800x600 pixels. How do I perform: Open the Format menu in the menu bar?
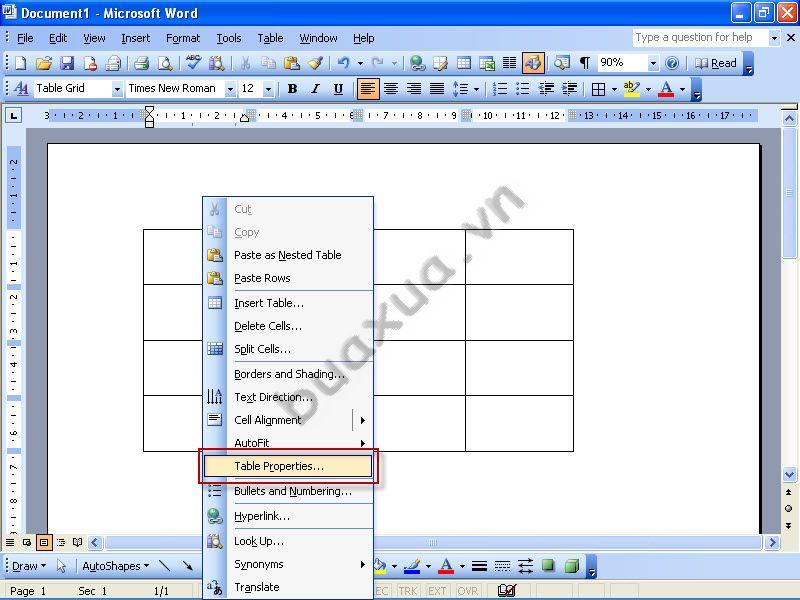pos(183,38)
